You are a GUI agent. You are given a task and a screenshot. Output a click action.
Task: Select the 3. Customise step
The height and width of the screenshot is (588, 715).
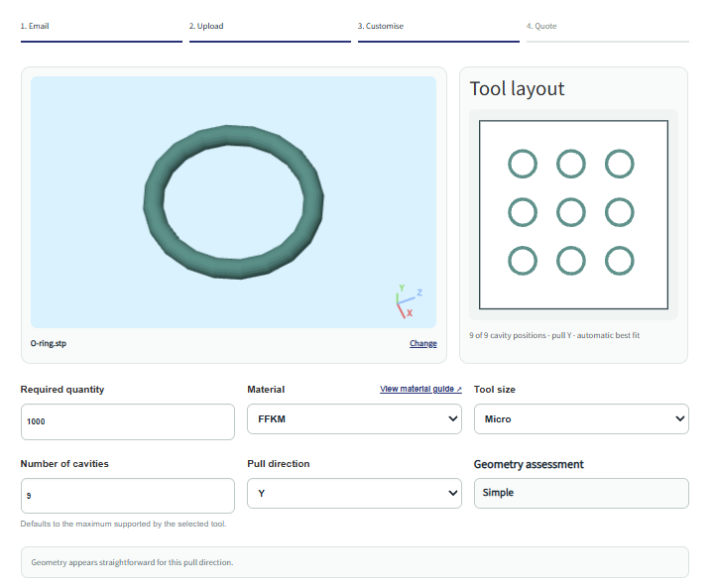[438, 30]
